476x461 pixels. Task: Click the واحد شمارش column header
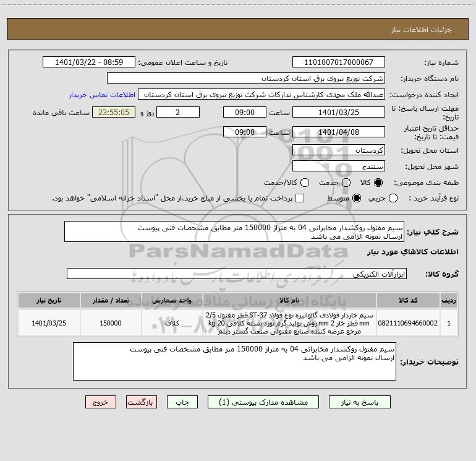coord(172,300)
